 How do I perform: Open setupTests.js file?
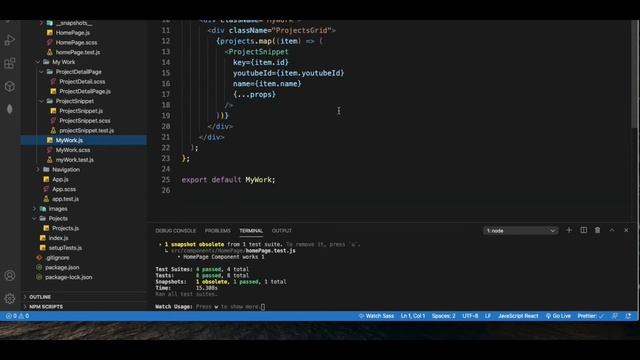click(65, 248)
